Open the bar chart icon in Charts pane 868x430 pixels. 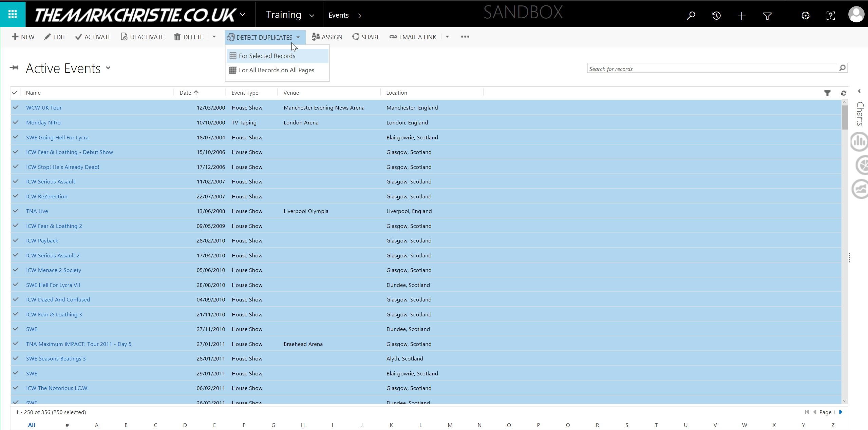[x=860, y=141]
